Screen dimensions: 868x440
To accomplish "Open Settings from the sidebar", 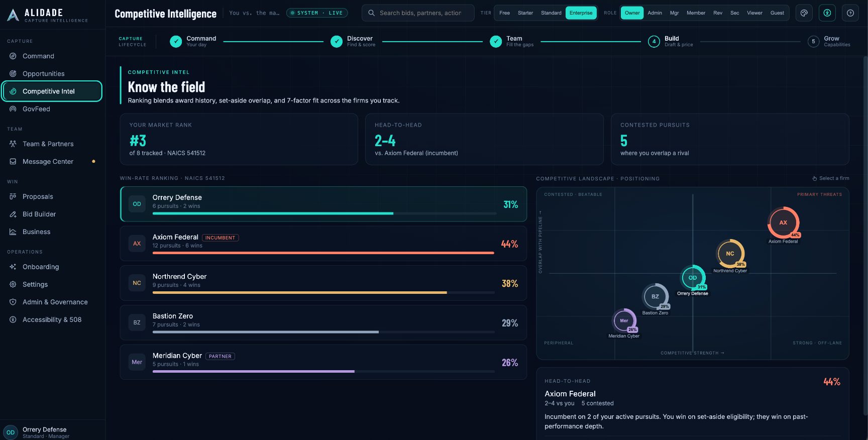I will pyautogui.click(x=52, y=285).
